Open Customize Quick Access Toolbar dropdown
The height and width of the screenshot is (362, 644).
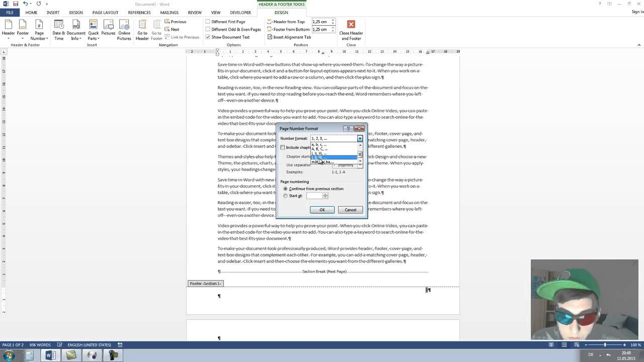tap(46, 4)
